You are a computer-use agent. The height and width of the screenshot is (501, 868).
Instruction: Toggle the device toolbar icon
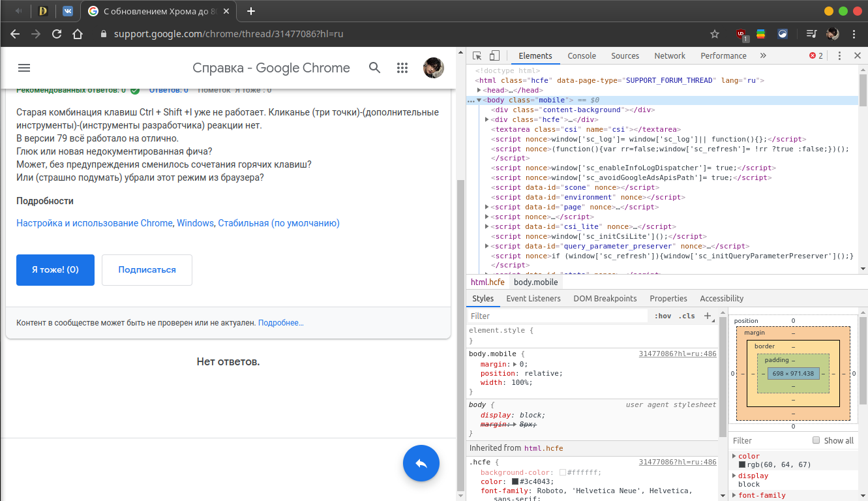494,56
